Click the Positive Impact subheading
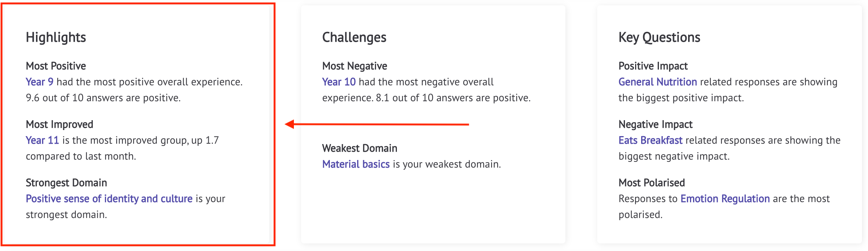868x251 pixels. pos(653,66)
